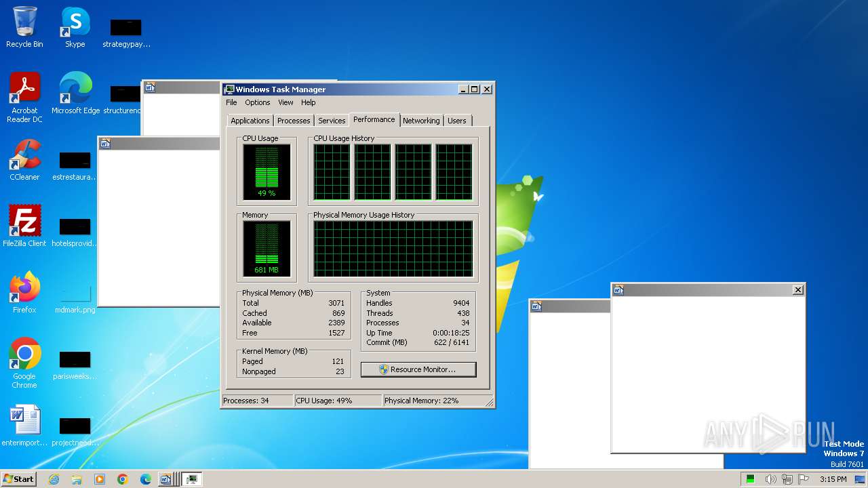Viewport: 868px width, 488px height.
Task: Launch media player from taskbar
Action: point(100,479)
